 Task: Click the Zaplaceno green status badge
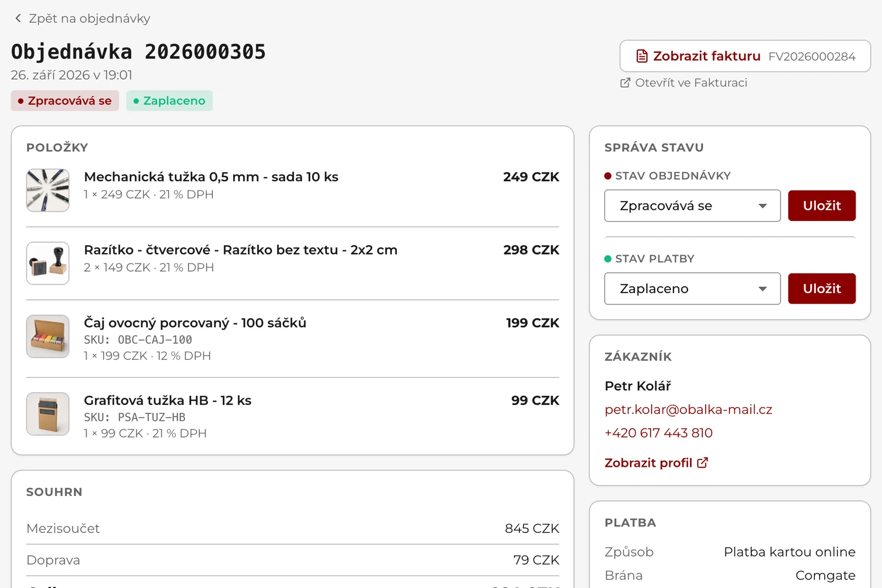tap(169, 101)
